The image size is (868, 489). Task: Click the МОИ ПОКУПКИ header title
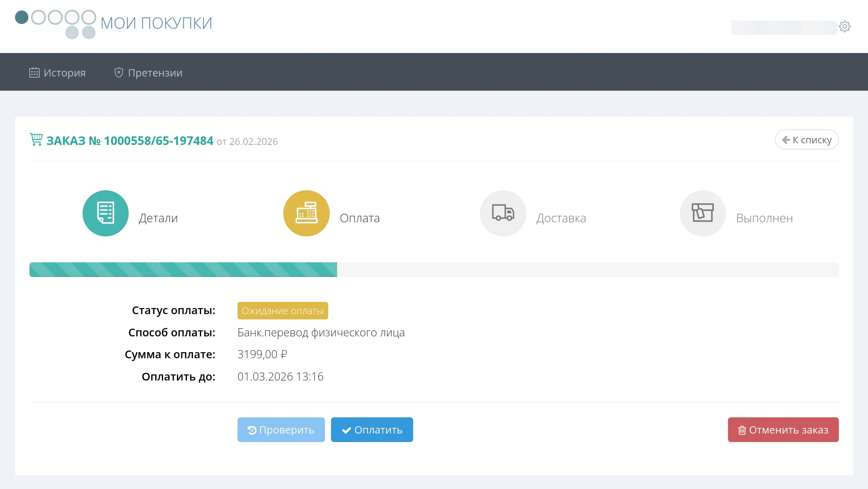(156, 23)
